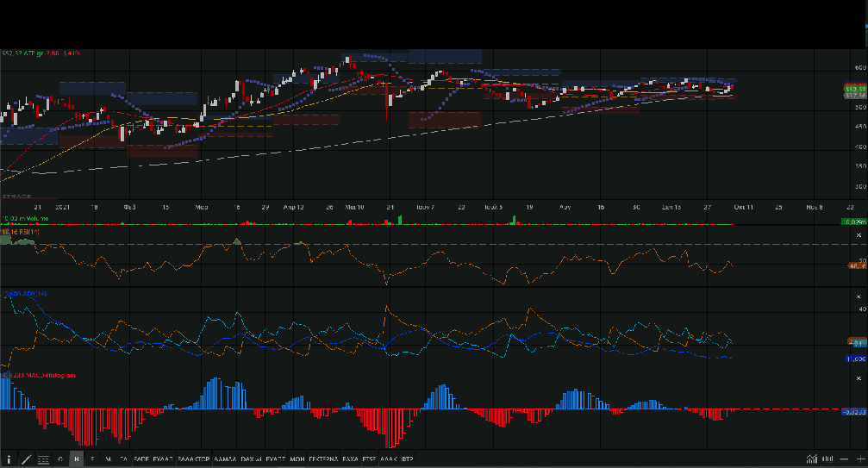Open the indicators chart icon
This screenshot has height=468, width=868.
click(x=811, y=459)
